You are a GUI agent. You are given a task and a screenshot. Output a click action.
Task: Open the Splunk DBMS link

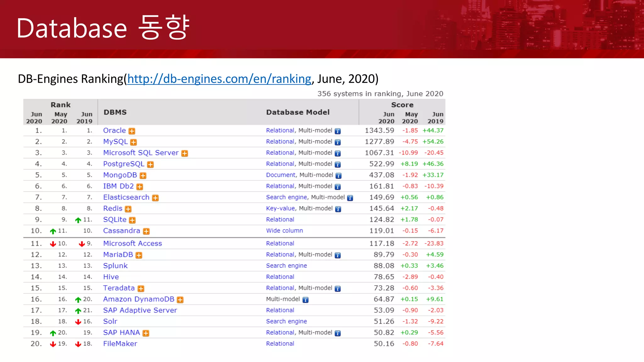(x=115, y=266)
